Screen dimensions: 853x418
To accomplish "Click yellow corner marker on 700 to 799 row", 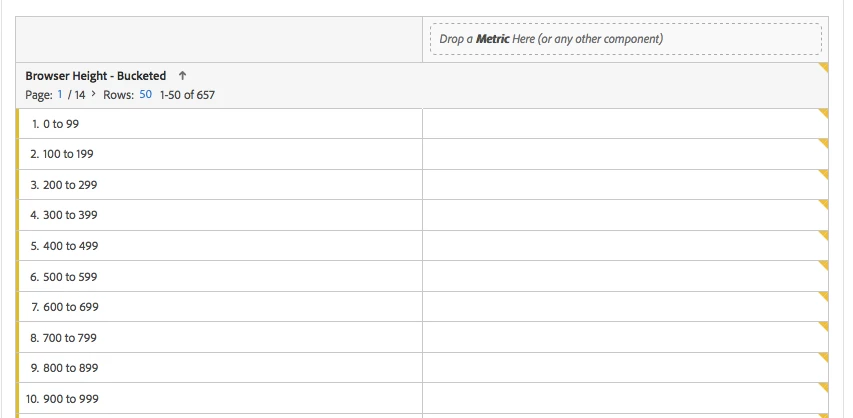I will (x=823, y=327).
